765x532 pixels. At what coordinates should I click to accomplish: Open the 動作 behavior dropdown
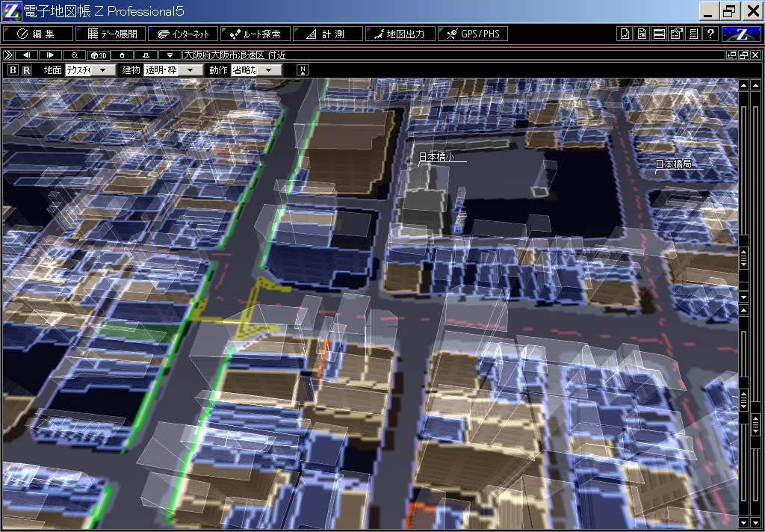(x=257, y=69)
